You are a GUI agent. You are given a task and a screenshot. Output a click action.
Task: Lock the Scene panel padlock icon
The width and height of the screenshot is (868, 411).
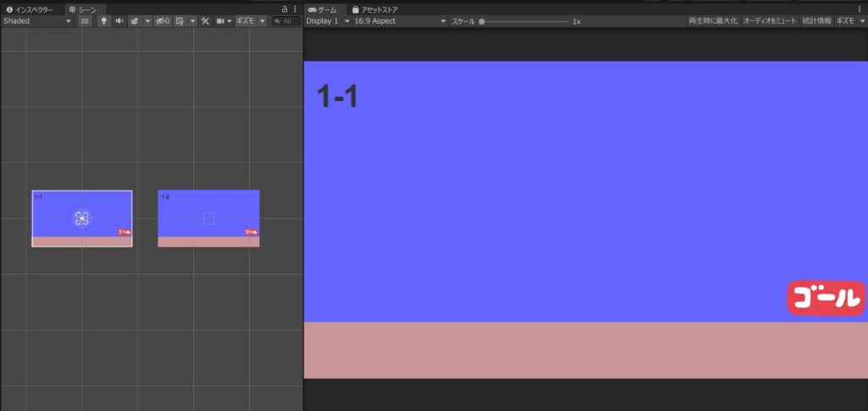(285, 9)
